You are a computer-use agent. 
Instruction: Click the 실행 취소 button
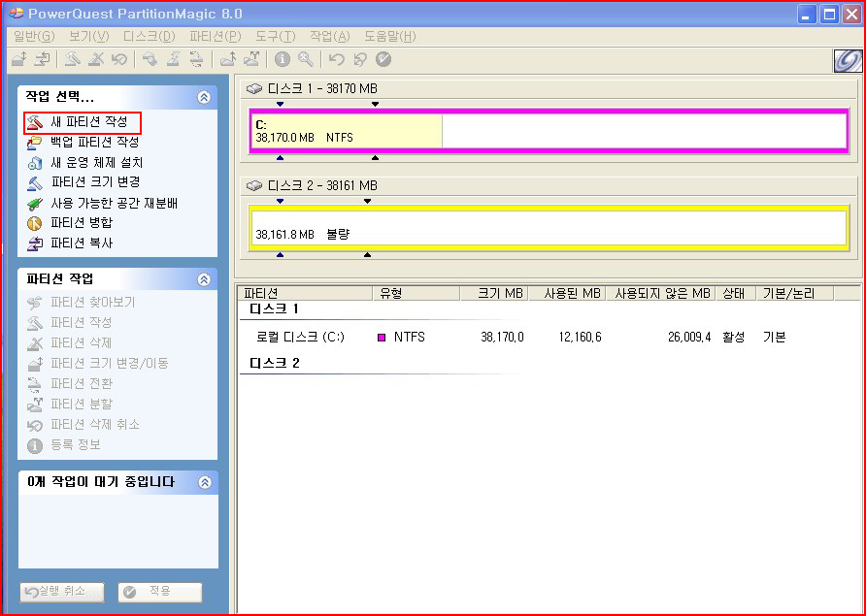coord(62,592)
